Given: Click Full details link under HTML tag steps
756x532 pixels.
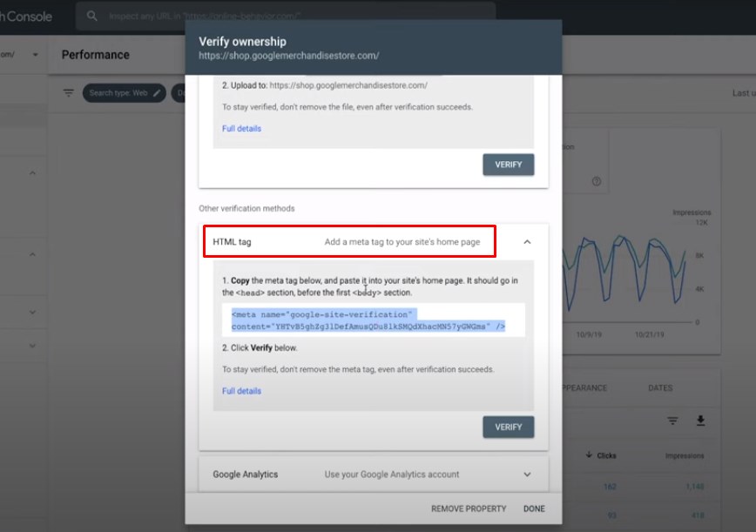Looking at the screenshot, I should coord(241,391).
